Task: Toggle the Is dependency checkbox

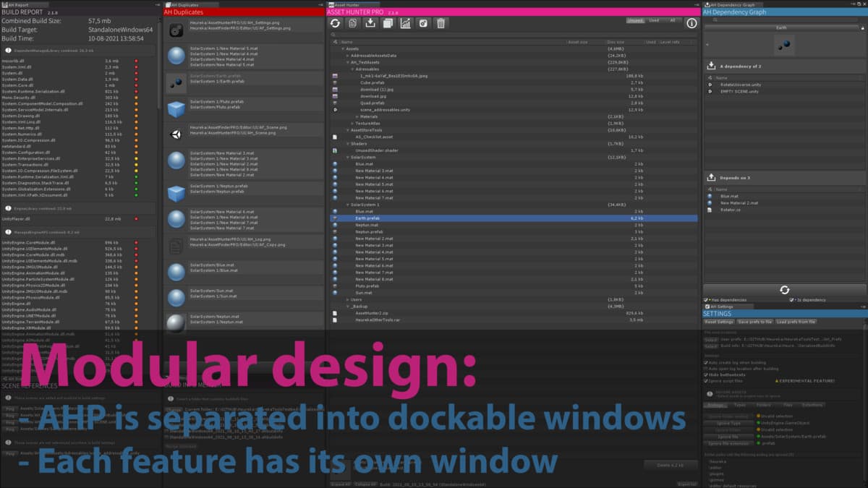Action: [791, 299]
